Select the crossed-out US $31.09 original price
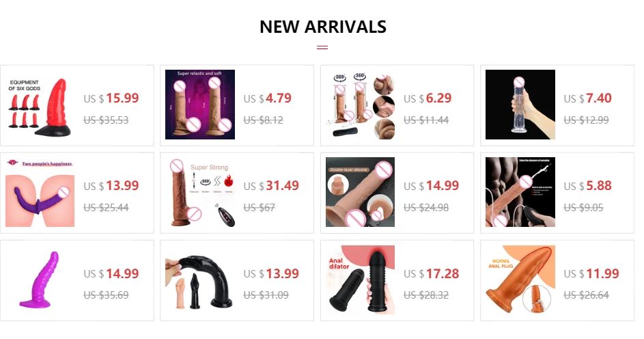The width and height of the screenshot is (644, 339). (x=266, y=295)
